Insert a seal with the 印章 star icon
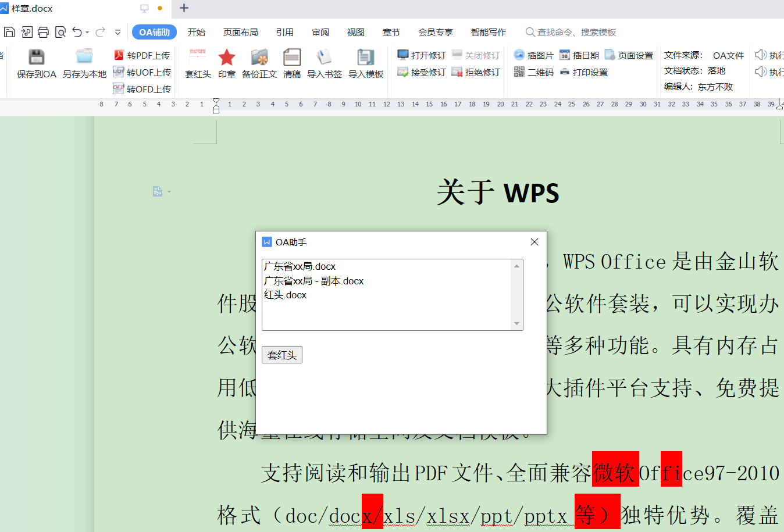This screenshot has height=532, width=784. pyautogui.click(x=227, y=64)
